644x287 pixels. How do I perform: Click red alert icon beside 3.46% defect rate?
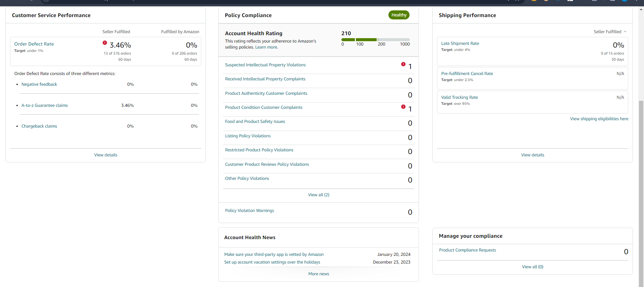105,43
